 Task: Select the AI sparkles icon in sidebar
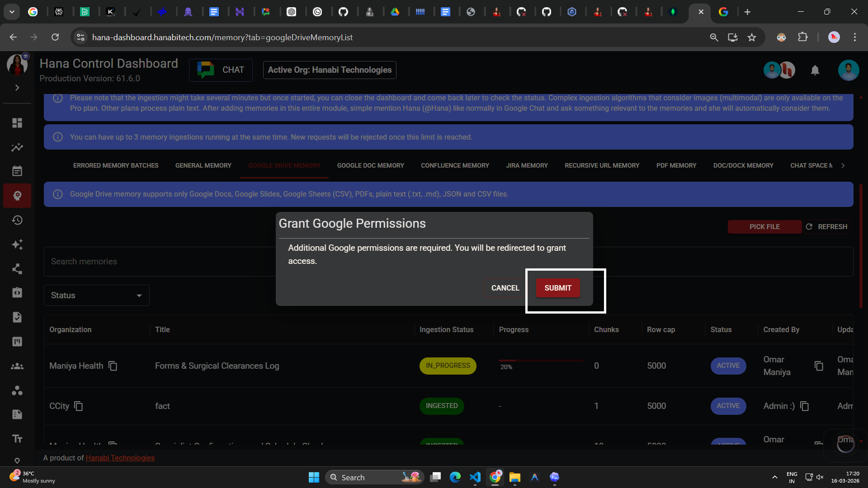pos(17,244)
